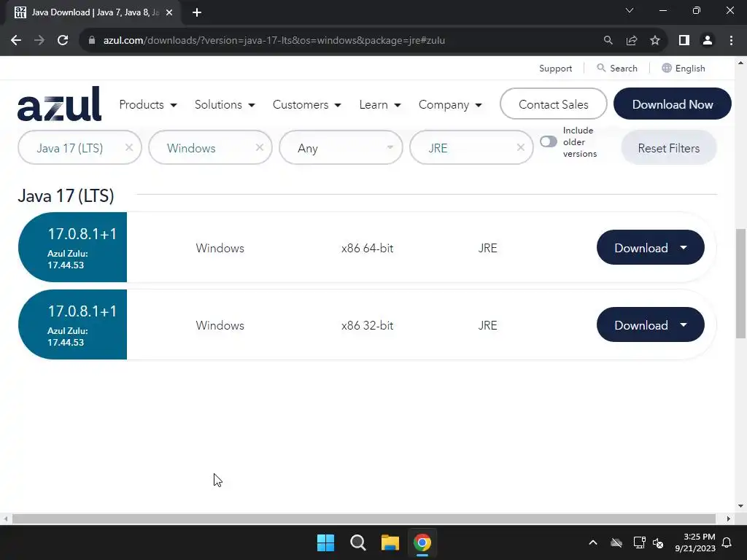Download the x86 64-bit JRE
The height and width of the screenshot is (560, 747).
pos(650,248)
